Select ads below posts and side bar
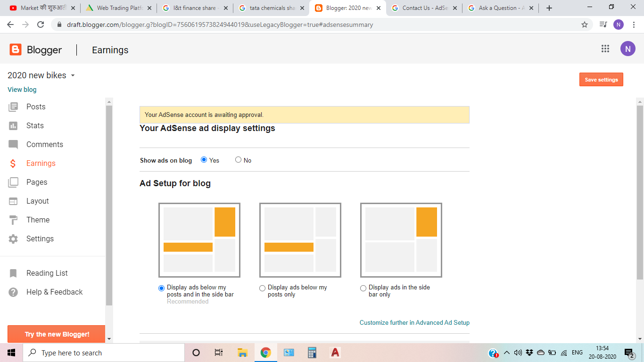The width and height of the screenshot is (644, 362). pos(162,288)
